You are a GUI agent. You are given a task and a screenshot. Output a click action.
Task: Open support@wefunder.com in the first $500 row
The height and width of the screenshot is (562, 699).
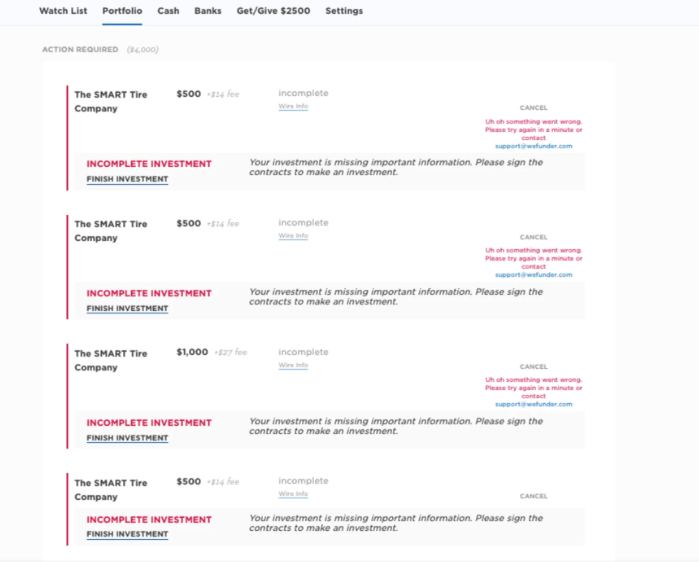[x=534, y=146]
